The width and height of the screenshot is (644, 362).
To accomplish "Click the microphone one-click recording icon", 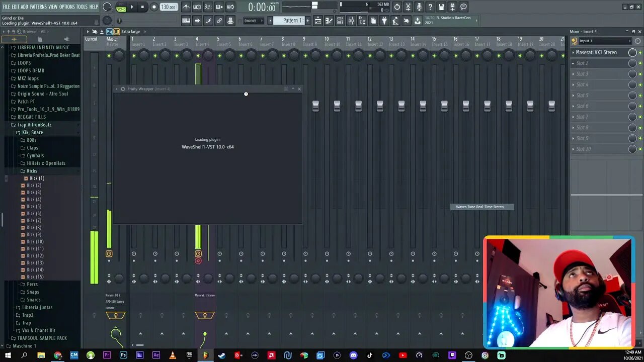I will tap(419, 7).
